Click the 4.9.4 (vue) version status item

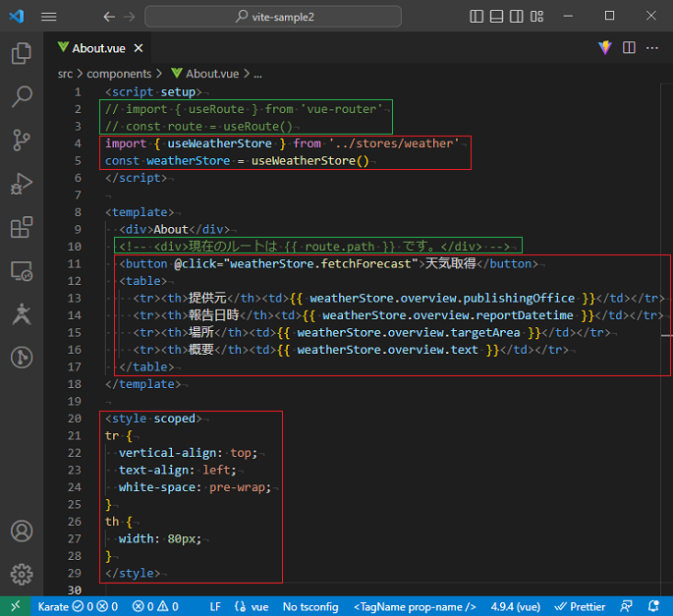(x=515, y=606)
